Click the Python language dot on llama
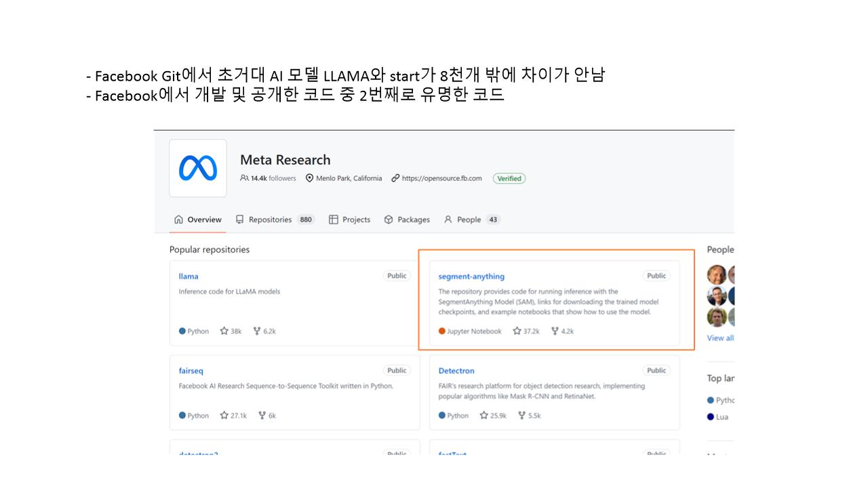 tap(182, 331)
